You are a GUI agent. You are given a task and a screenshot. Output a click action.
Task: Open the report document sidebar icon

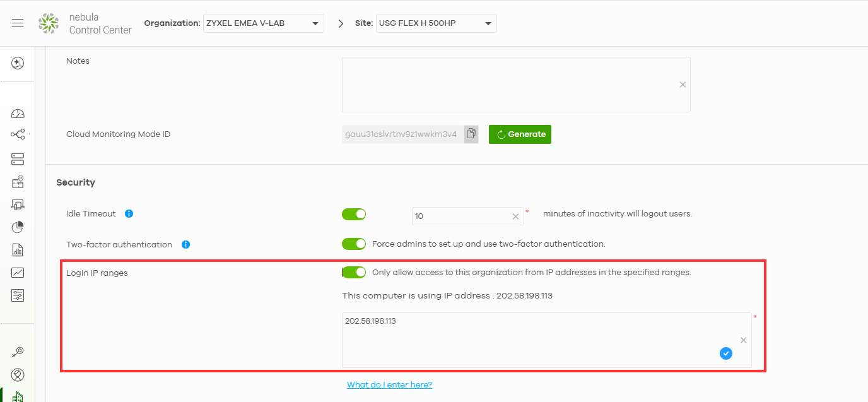(x=18, y=250)
